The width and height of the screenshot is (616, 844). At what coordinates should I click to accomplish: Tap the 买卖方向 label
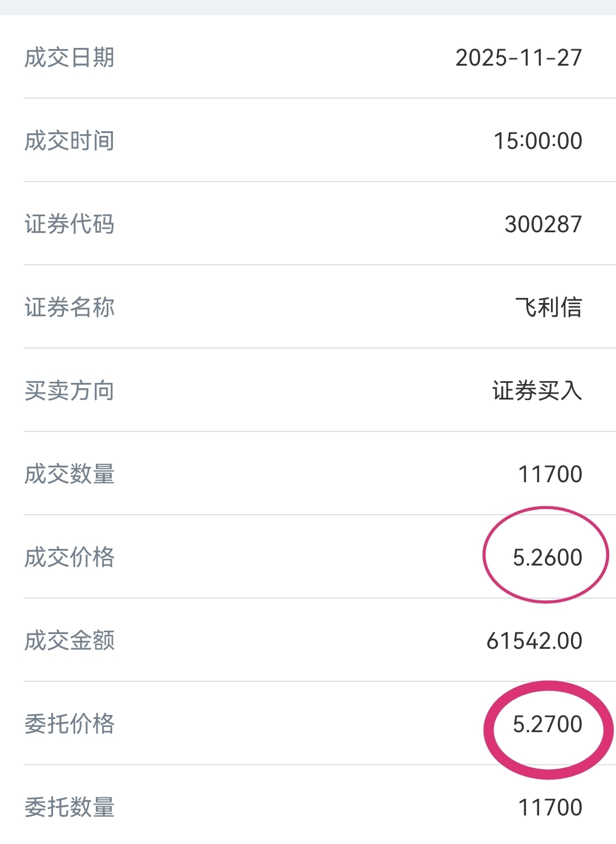pyautogui.click(x=70, y=391)
